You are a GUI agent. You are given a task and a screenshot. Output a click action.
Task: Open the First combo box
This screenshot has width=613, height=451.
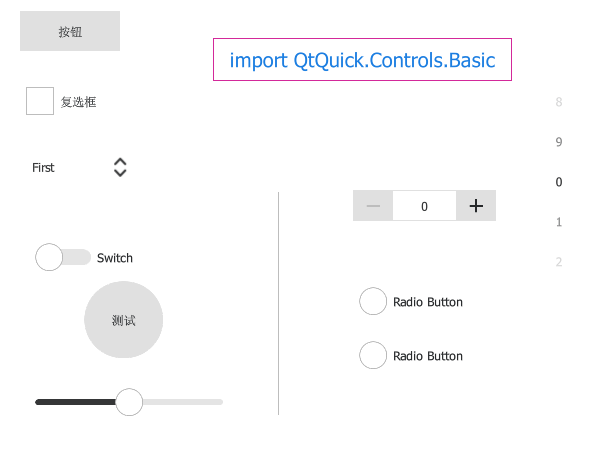pyautogui.click(x=80, y=167)
